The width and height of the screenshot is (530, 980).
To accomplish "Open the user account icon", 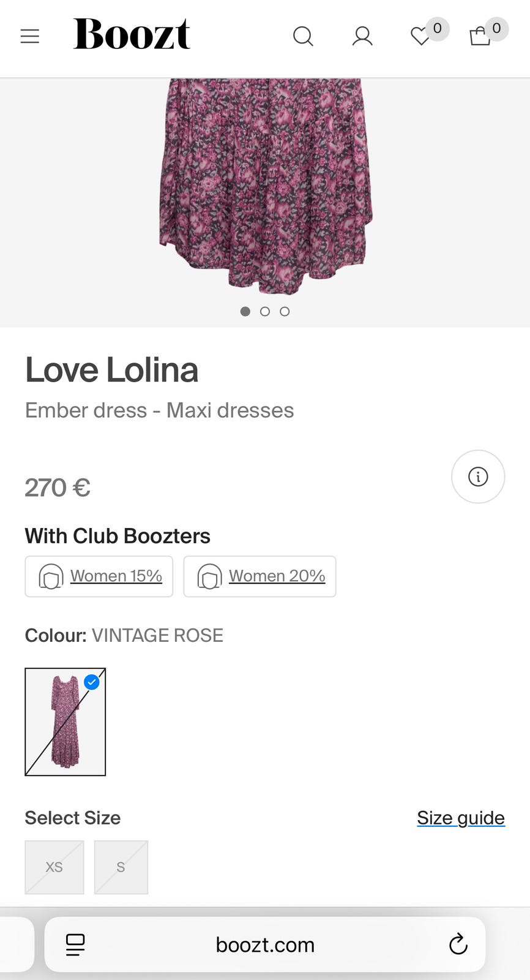I will tap(362, 37).
